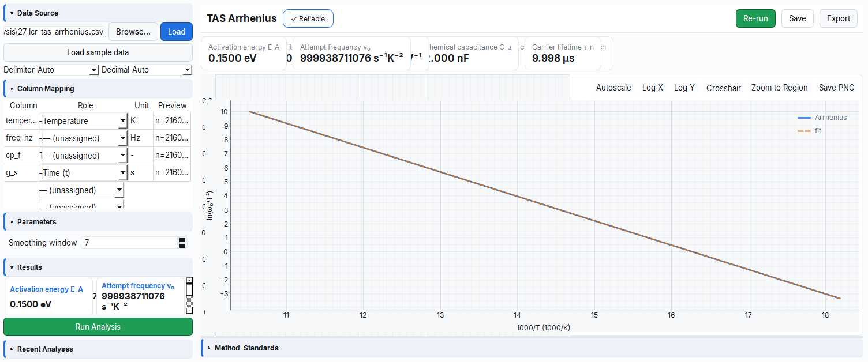The width and height of the screenshot is (868, 362).
Task: Click the green Run Analysis button
Action: [98, 327]
